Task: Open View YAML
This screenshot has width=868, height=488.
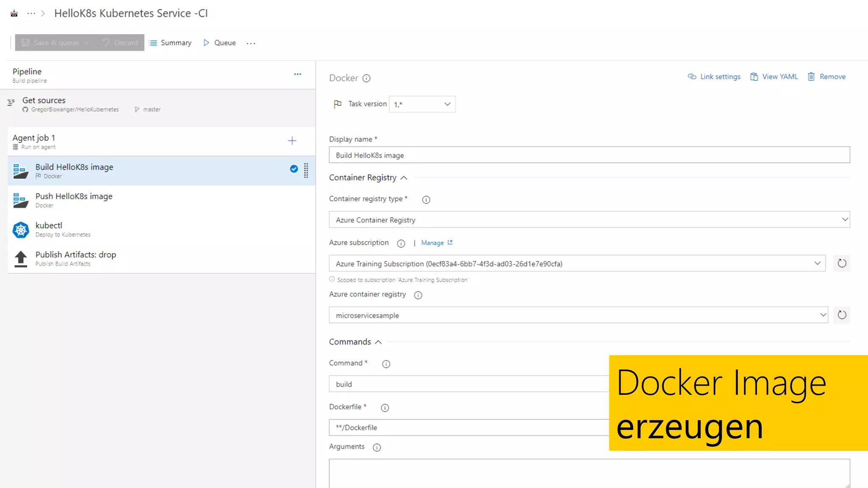Action: [x=774, y=77]
